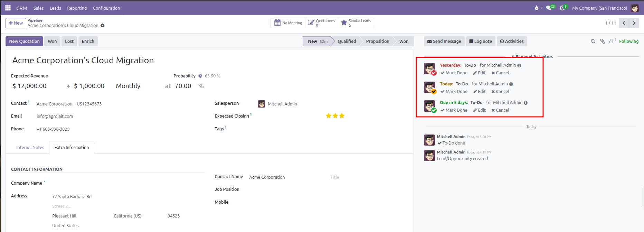Viewport: 644px width, 232px height.
Task: Move the opportunity to the Proposition stage
Action: pyautogui.click(x=378, y=41)
